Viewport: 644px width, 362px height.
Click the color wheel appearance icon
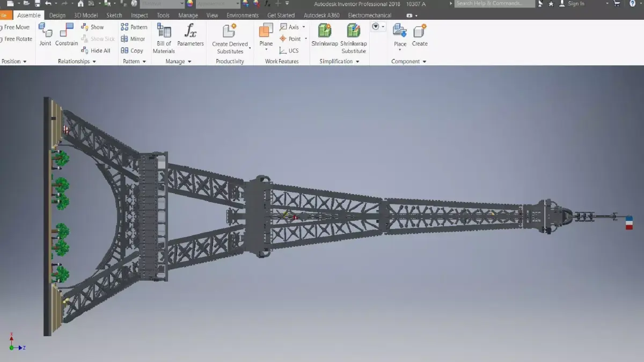[x=189, y=4]
